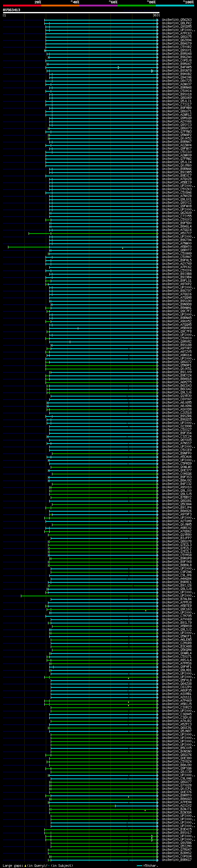Select hit UniRef100_Q6Z894
This screenshot has height=868, width=197.
pyautogui.click(x=177, y=40)
